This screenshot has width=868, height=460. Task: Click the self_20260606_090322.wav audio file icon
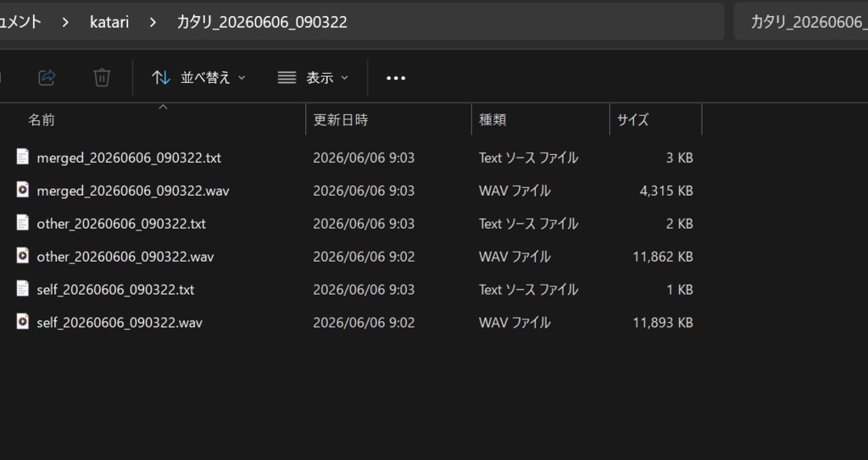click(22, 322)
